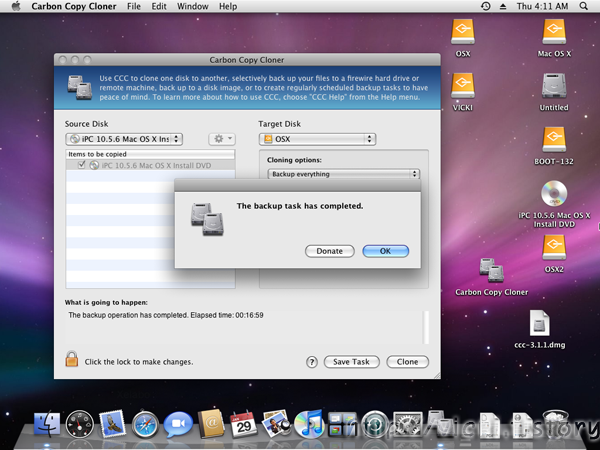Open the Source Disk dropdown
The image size is (600, 450).
coord(124,139)
